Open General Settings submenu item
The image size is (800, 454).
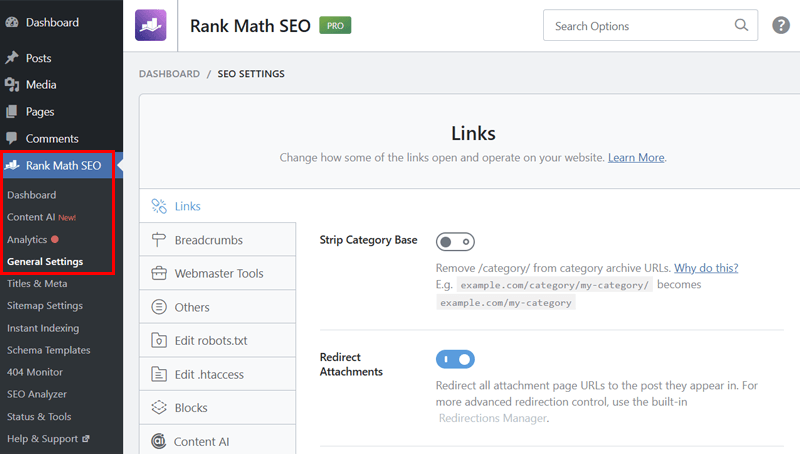(x=45, y=262)
